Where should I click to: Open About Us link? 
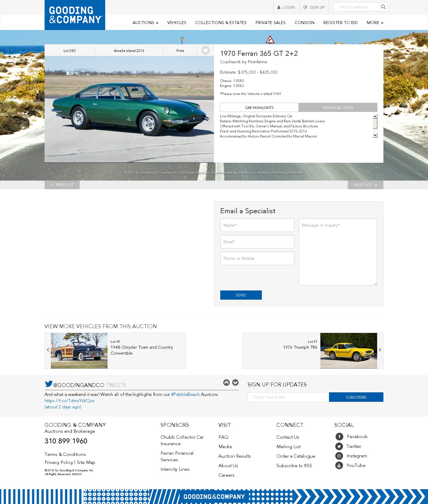point(228,466)
